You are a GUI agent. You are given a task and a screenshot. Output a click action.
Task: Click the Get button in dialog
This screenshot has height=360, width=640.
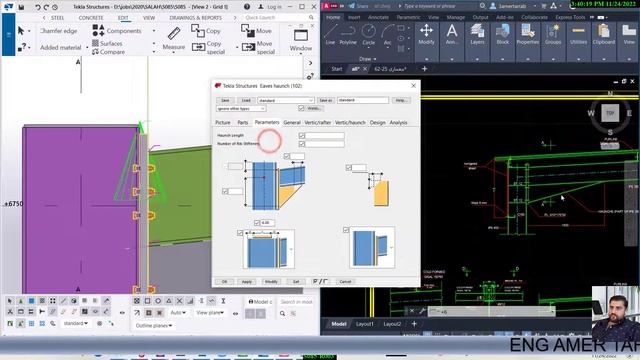[x=296, y=282]
